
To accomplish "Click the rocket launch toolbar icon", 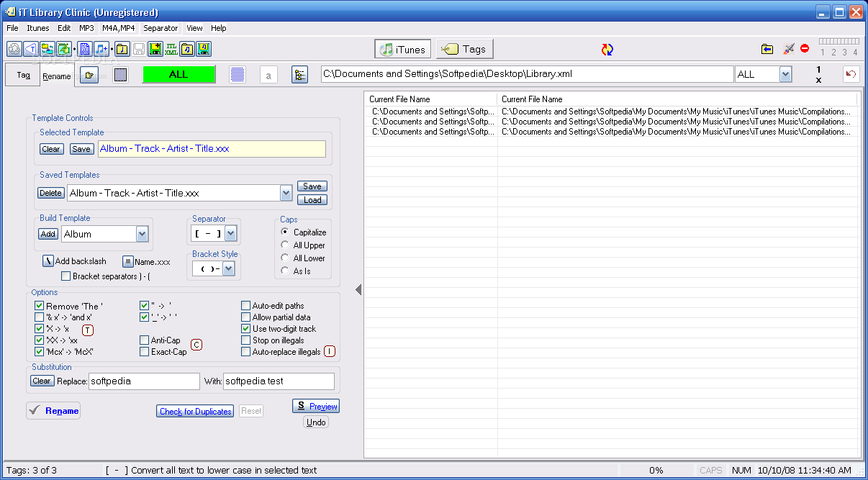I will 789,49.
